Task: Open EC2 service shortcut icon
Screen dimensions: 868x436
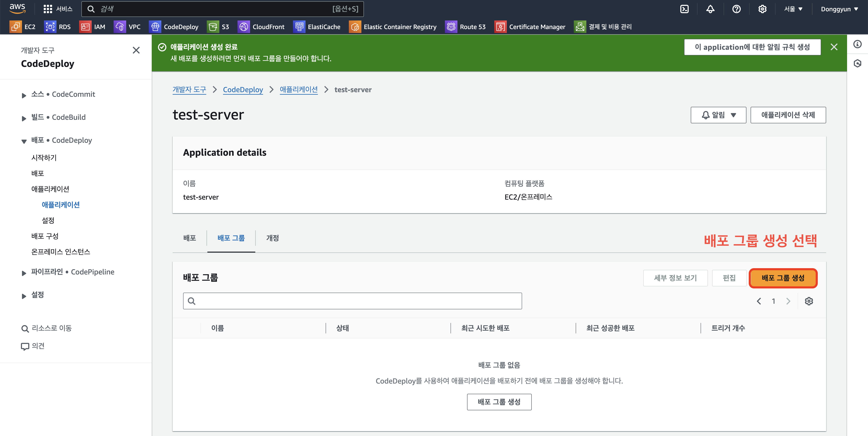Action: point(15,27)
